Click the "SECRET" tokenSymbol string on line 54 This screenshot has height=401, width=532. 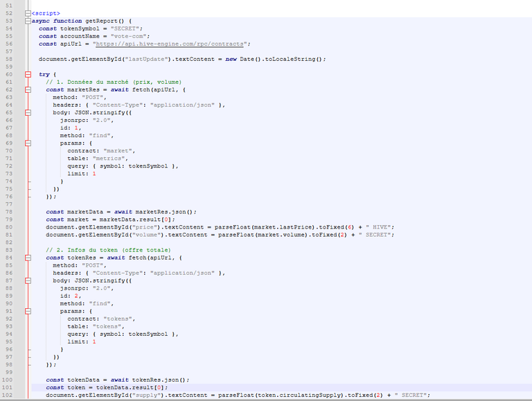click(125, 29)
